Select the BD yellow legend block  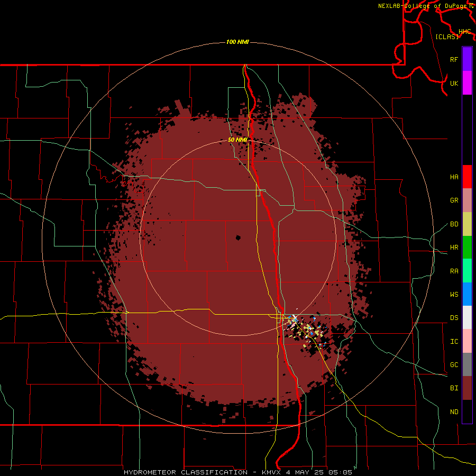(x=467, y=224)
